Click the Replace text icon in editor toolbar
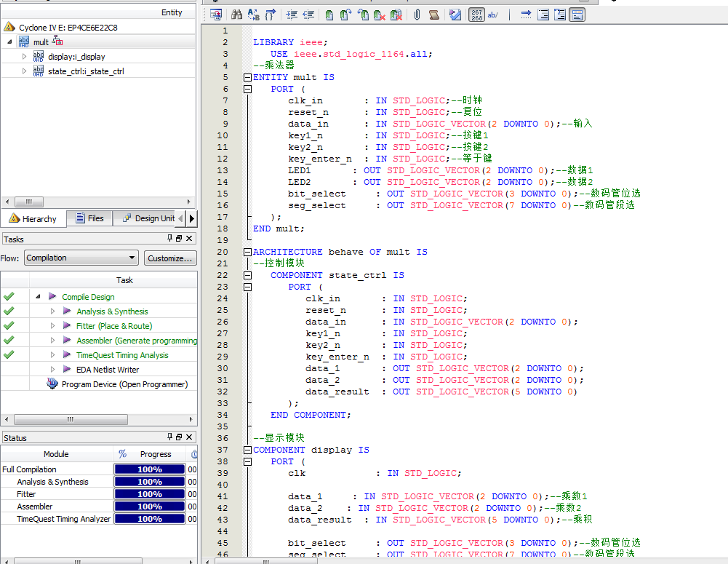 pyautogui.click(x=253, y=15)
